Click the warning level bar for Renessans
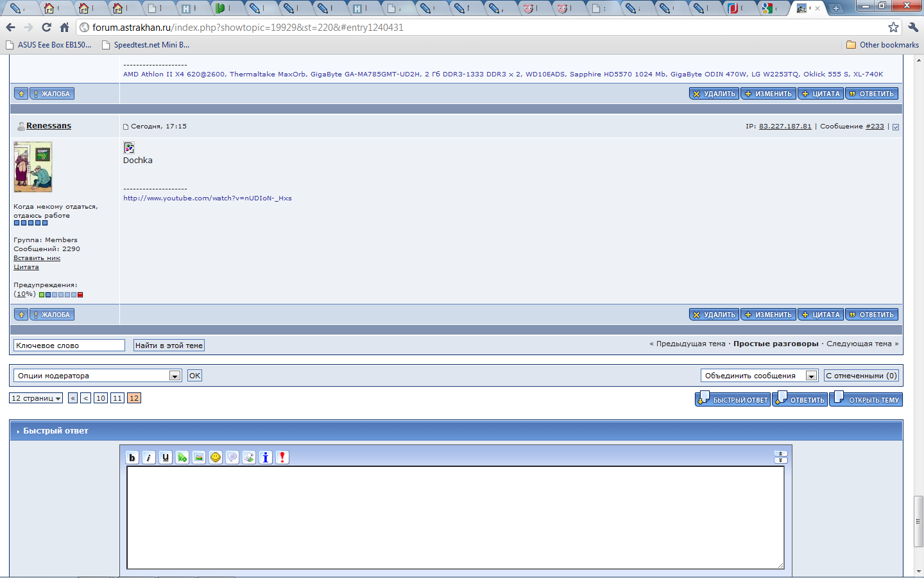The width and height of the screenshot is (924, 578). 61,295
